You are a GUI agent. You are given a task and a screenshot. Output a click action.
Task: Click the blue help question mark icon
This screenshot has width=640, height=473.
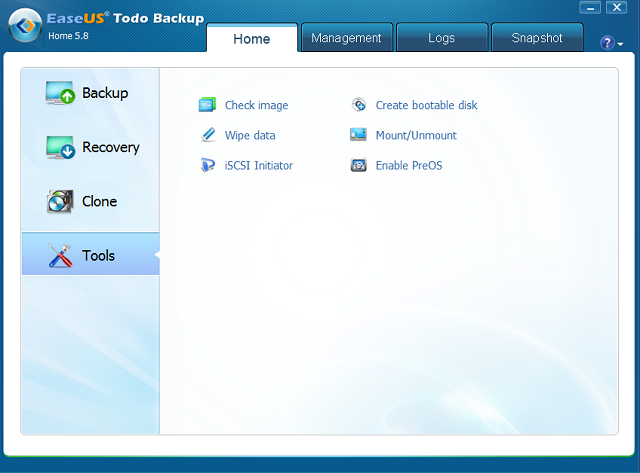606,43
